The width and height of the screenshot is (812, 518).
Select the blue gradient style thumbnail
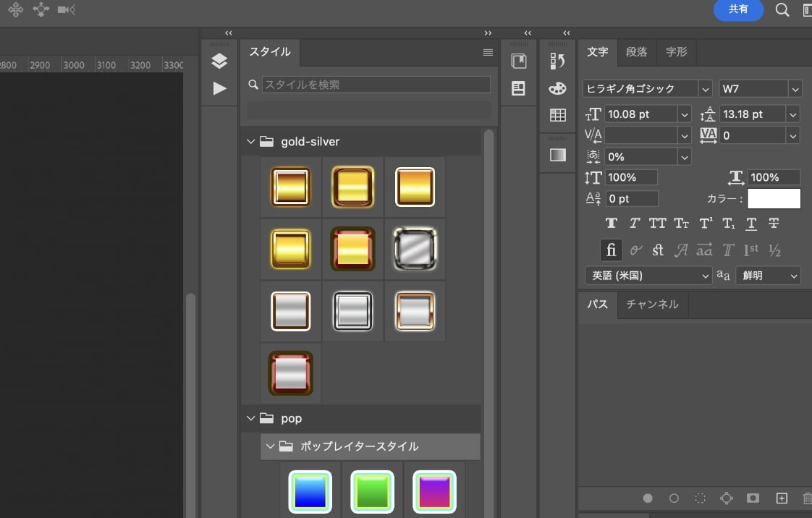pos(310,491)
